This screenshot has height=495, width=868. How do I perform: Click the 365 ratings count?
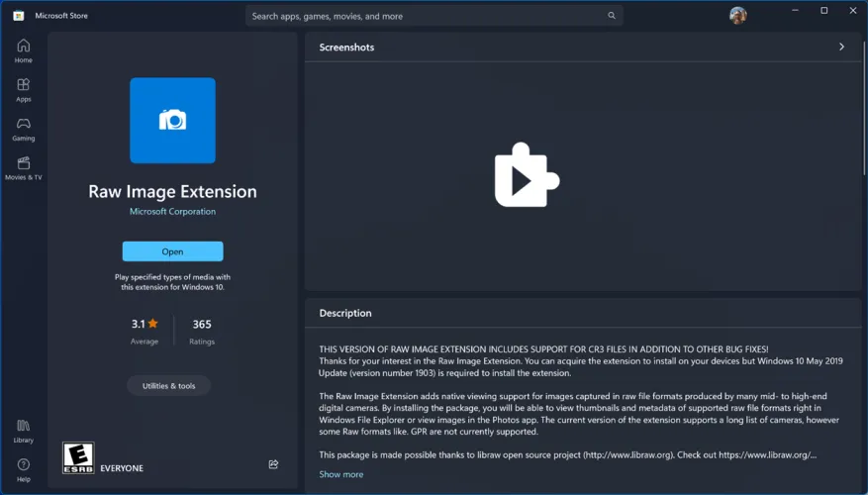pos(202,325)
